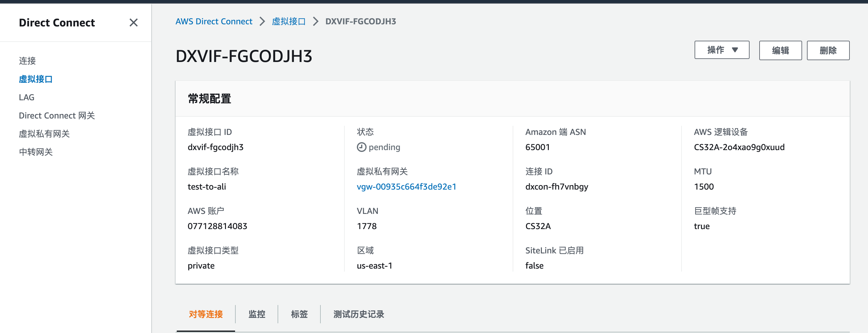Open Direct Connect 网关 sidebar item
The height and width of the screenshot is (333, 868).
pos(56,115)
